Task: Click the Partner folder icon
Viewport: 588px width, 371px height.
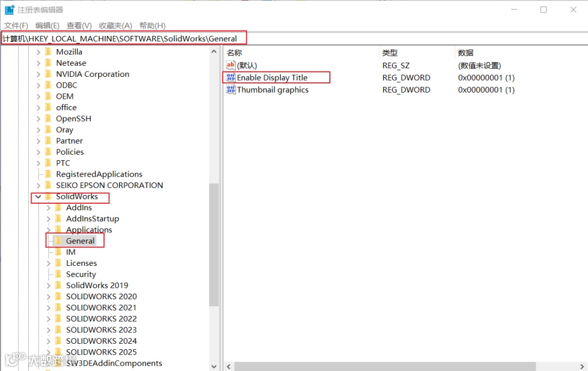Action: [x=48, y=141]
